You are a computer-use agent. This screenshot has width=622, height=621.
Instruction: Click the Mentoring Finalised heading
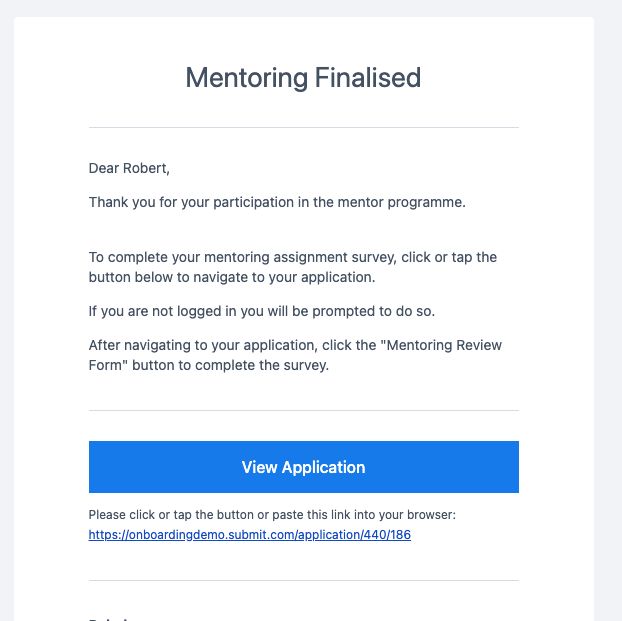(303, 77)
